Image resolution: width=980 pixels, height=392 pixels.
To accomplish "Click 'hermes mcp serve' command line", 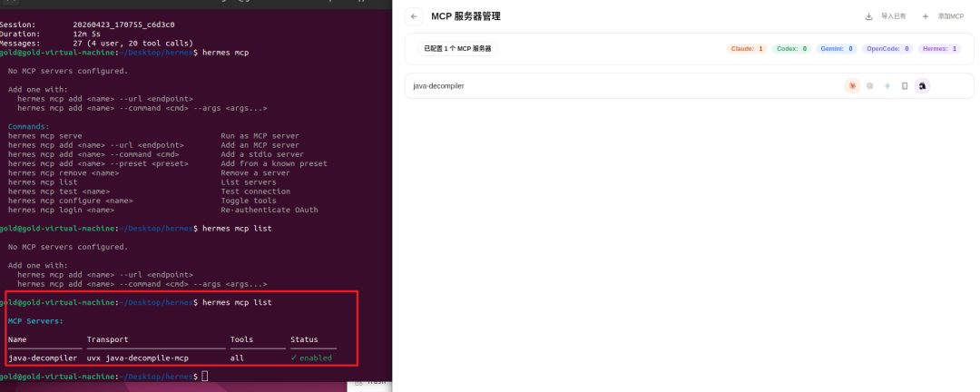I will point(45,136).
